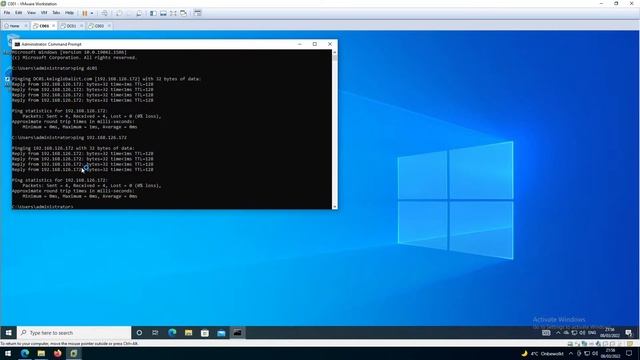Open touch keyboard icon in guest tray
The width and height of the screenshot is (640, 360).
(x=546, y=333)
